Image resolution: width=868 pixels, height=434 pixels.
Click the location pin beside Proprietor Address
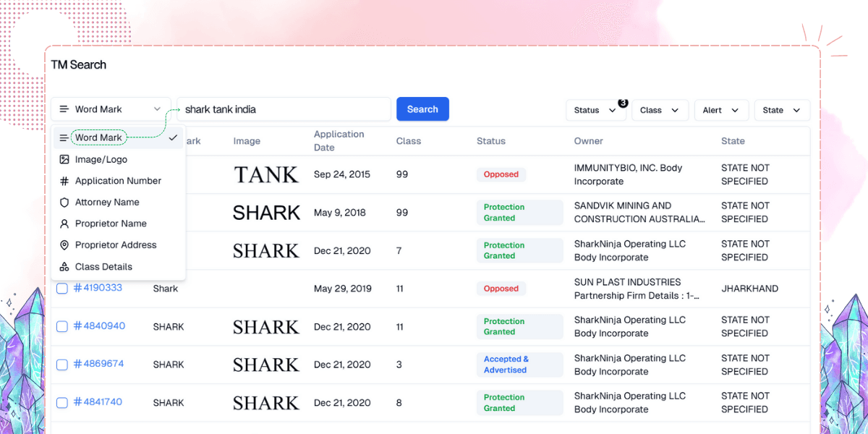[64, 244]
